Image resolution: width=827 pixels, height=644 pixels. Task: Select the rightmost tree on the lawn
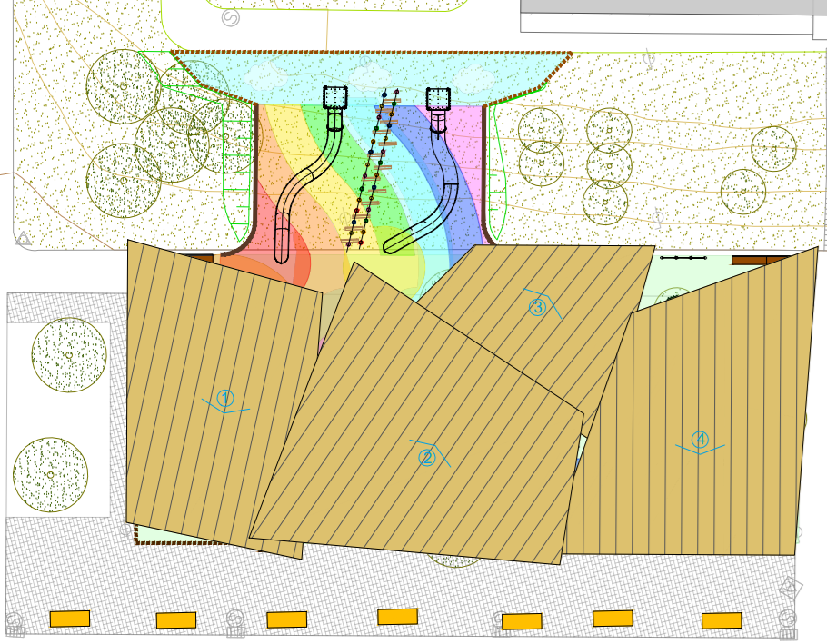[773, 148]
